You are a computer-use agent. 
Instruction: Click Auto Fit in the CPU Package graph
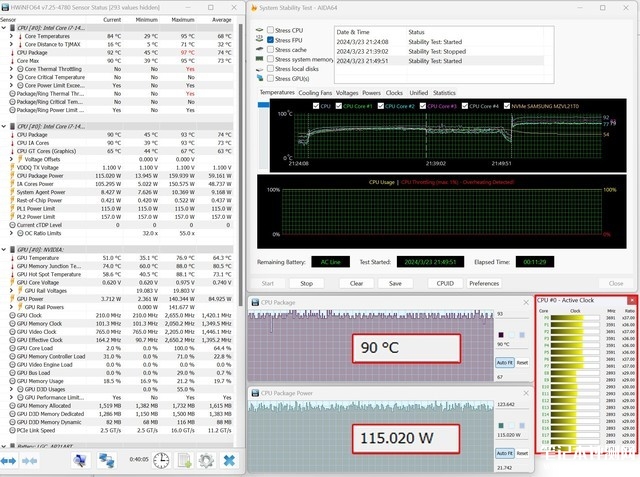coord(504,362)
